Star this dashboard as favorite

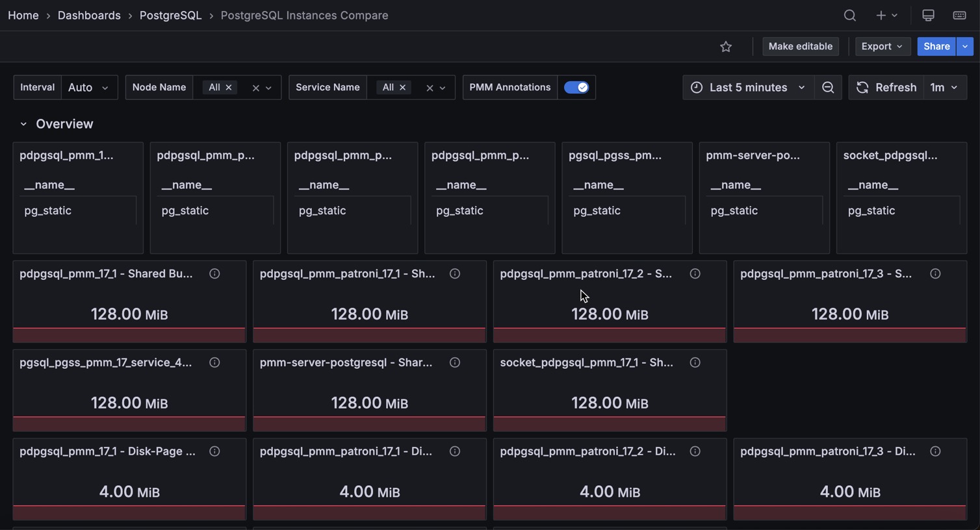[726, 47]
